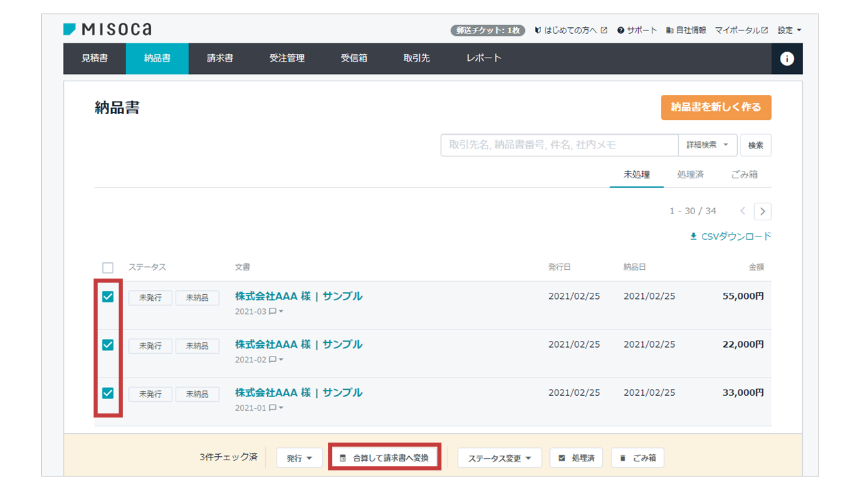Image resolution: width=868 pixels, height=488 pixels.
Task: Click the comment icon under 2021-01
Action: [273, 408]
